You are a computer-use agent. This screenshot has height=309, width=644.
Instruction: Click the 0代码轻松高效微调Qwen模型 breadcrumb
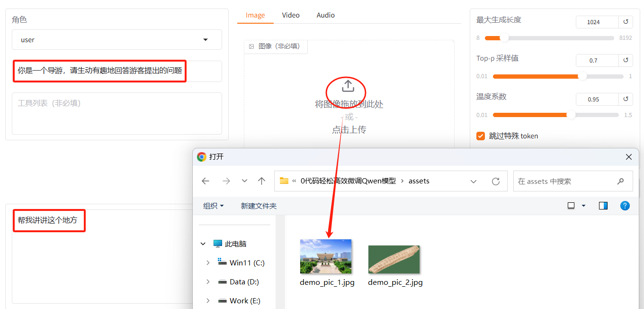point(348,181)
